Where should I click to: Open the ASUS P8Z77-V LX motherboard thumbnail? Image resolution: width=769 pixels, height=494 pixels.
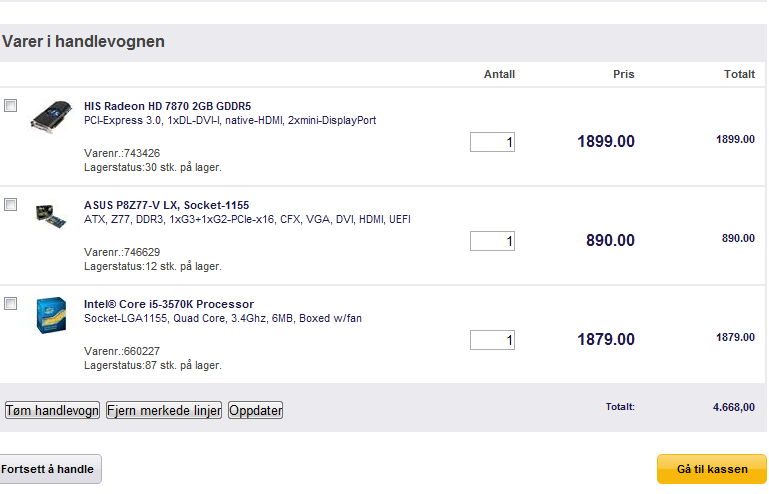(51, 216)
